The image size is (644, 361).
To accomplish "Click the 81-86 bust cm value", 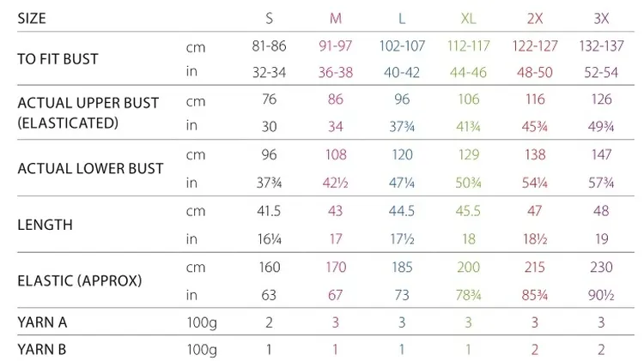I will (269, 46).
